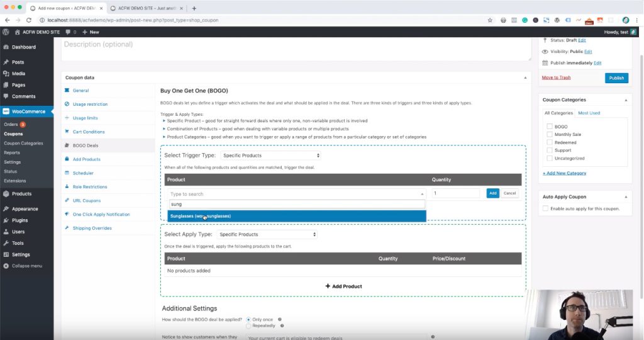Click the blue Add button

[x=493, y=193]
